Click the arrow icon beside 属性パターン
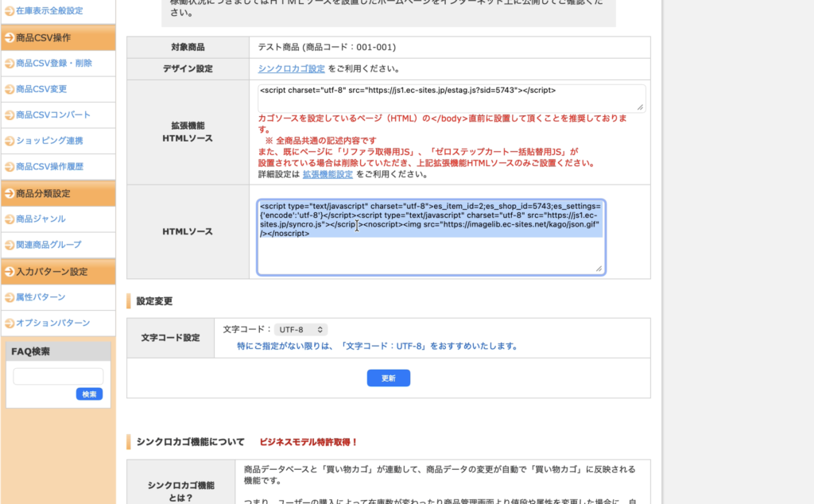 point(10,297)
